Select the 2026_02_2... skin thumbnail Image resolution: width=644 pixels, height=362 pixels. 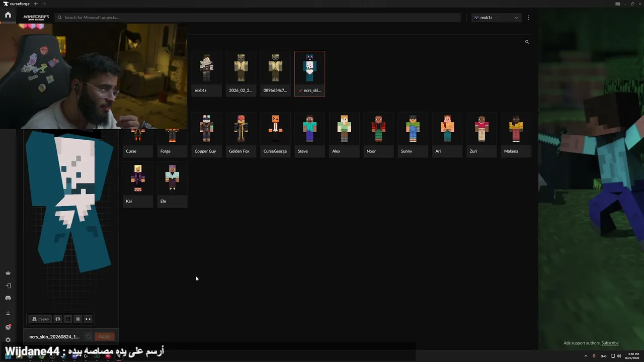coord(240,74)
